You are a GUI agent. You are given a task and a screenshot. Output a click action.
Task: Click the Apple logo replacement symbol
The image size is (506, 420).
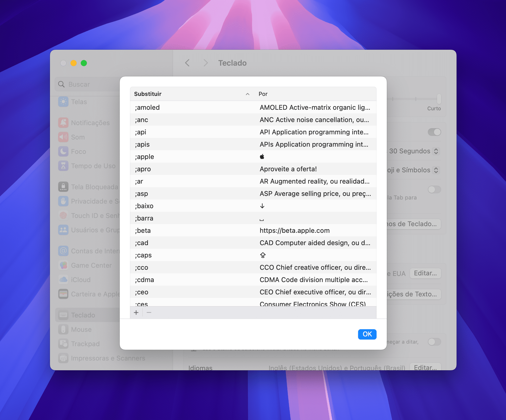point(262,156)
